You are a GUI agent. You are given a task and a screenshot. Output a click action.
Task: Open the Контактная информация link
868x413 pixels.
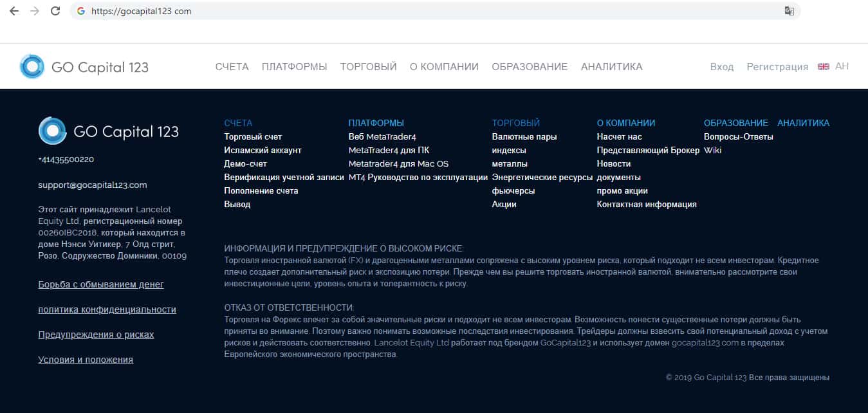[647, 204]
